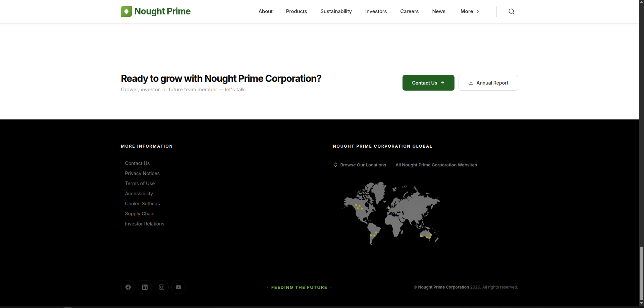Image resolution: width=644 pixels, height=308 pixels.
Task: Go to the Investors page
Action: (376, 11)
